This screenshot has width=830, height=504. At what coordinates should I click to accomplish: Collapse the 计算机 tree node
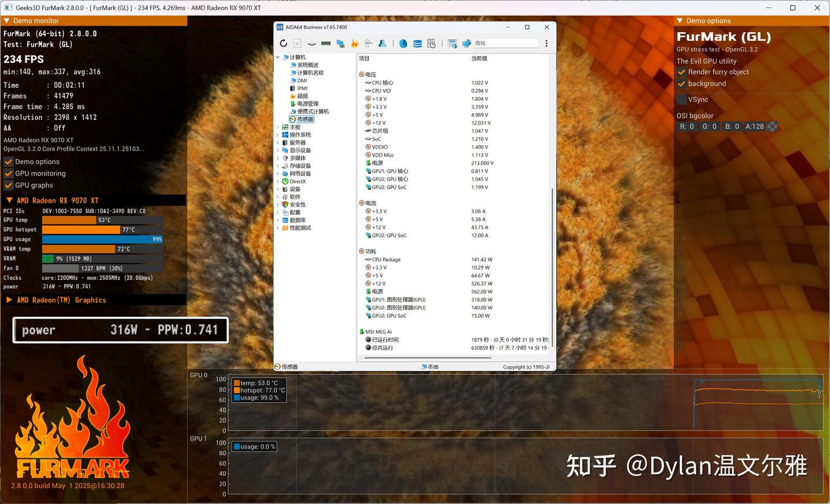pyautogui.click(x=278, y=57)
